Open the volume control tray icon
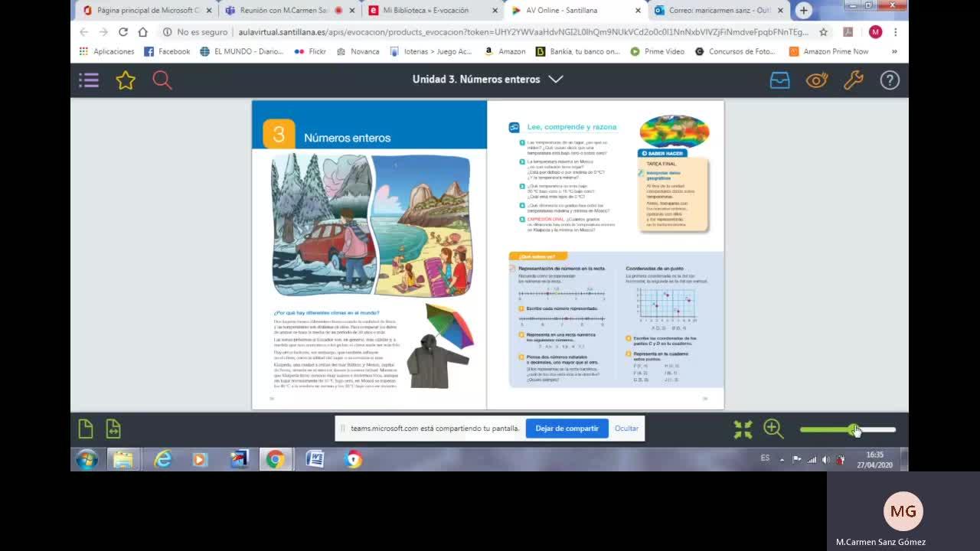This screenshot has height=551, width=980. 825,459
